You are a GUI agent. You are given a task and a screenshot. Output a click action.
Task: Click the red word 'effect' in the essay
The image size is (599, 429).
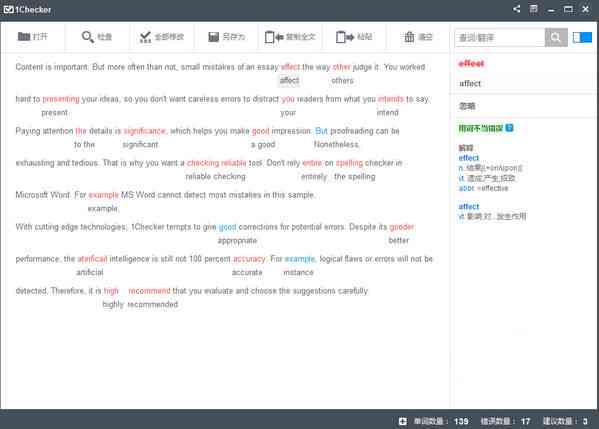click(x=290, y=67)
